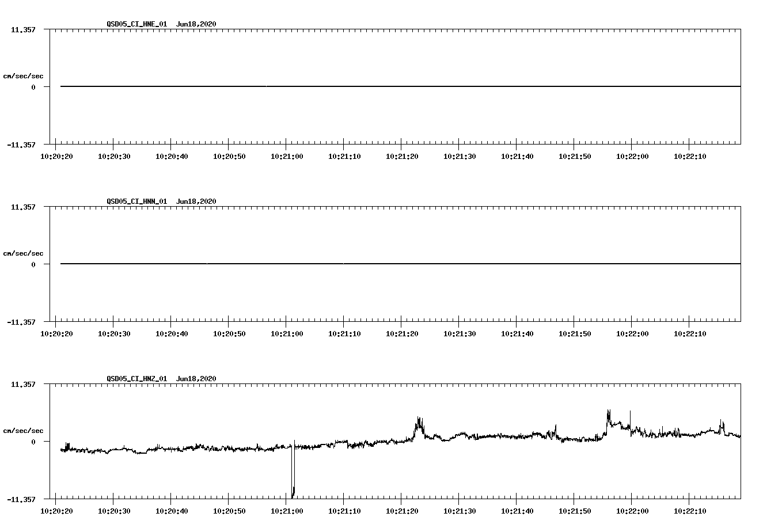The width and height of the screenshot is (782, 532).
Task: Click the Jun18,2020 date on HNN plot
Action: (x=196, y=202)
